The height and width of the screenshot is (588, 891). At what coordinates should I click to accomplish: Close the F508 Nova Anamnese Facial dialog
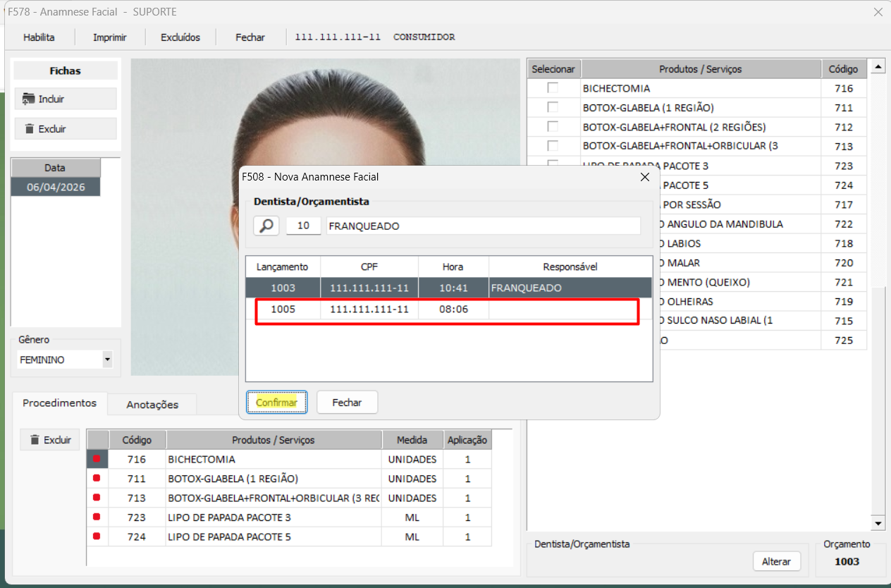pyautogui.click(x=644, y=177)
